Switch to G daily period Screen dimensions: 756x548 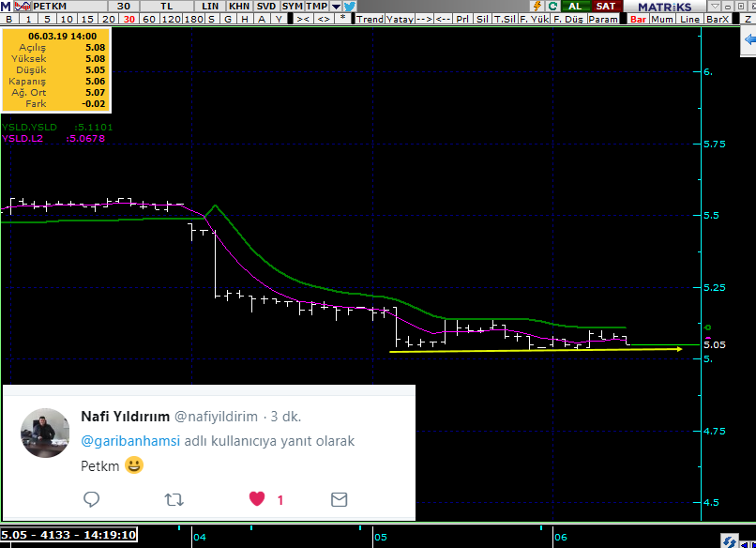pyautogui.click(x=228, y=20)
